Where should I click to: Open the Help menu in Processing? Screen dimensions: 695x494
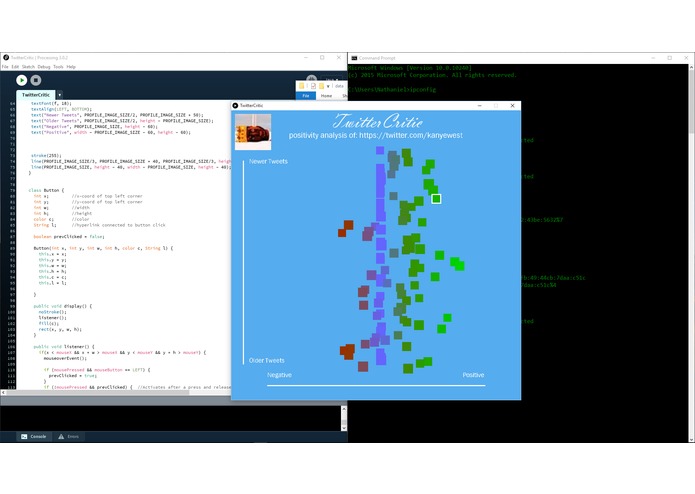click(x=71, y=67)
